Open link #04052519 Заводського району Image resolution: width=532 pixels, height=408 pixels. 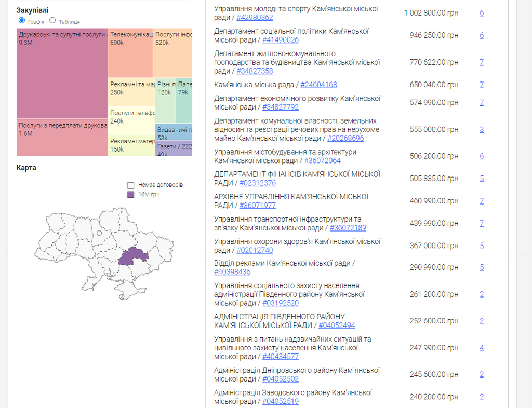280,401
